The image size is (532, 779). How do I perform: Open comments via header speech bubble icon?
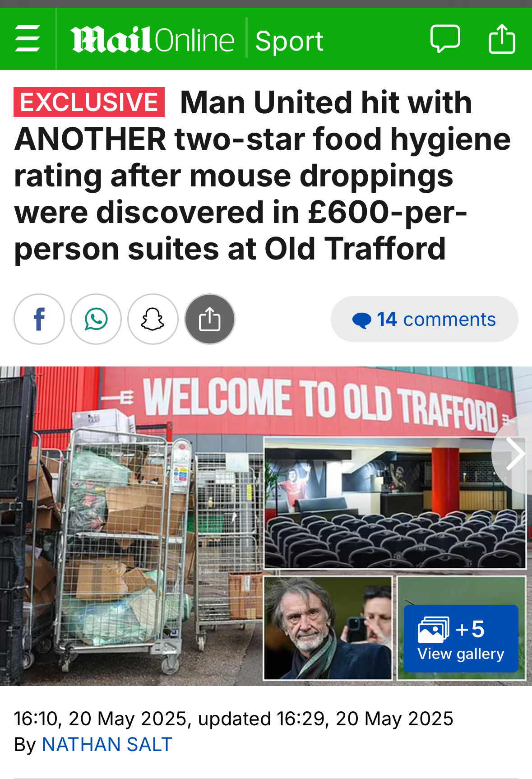(445, 39)
